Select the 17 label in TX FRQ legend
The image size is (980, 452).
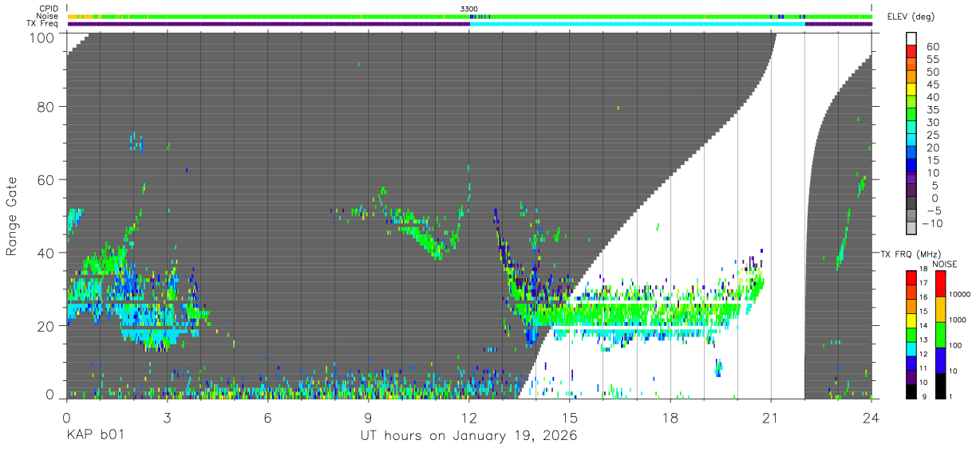923,283
